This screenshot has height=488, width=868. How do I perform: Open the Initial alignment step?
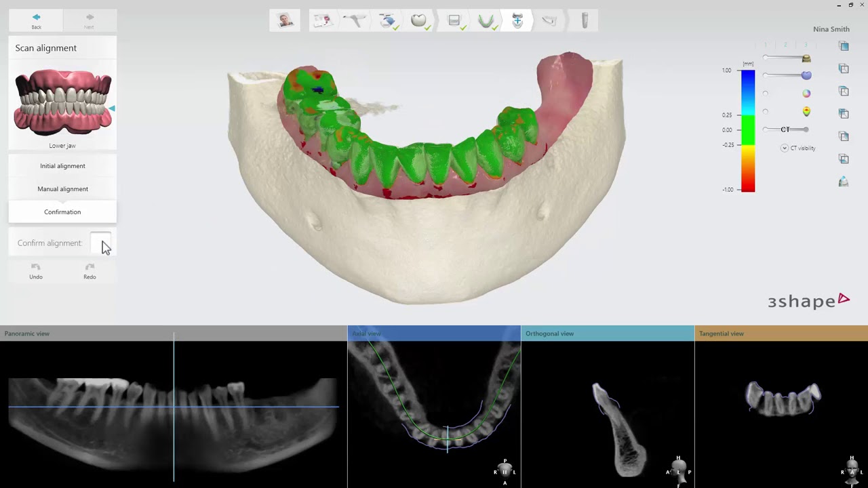(x=62, y=165)
